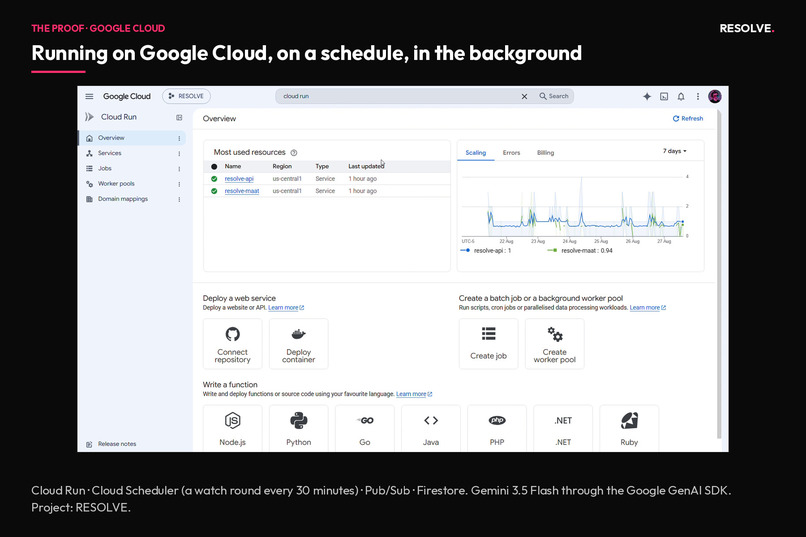Open the resolve-maat service link
The height and width of the screenshot is (537, 806).
(242, 191)
